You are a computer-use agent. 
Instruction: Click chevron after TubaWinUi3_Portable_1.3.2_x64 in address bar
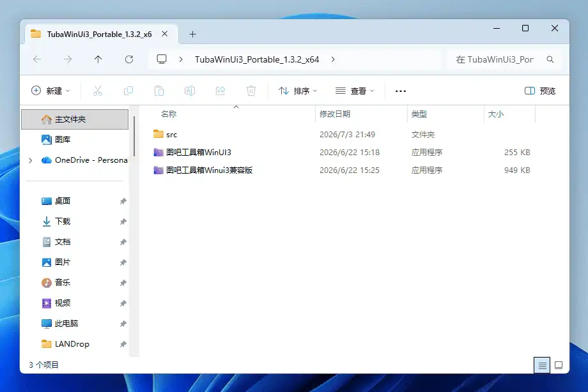[333, 59]
